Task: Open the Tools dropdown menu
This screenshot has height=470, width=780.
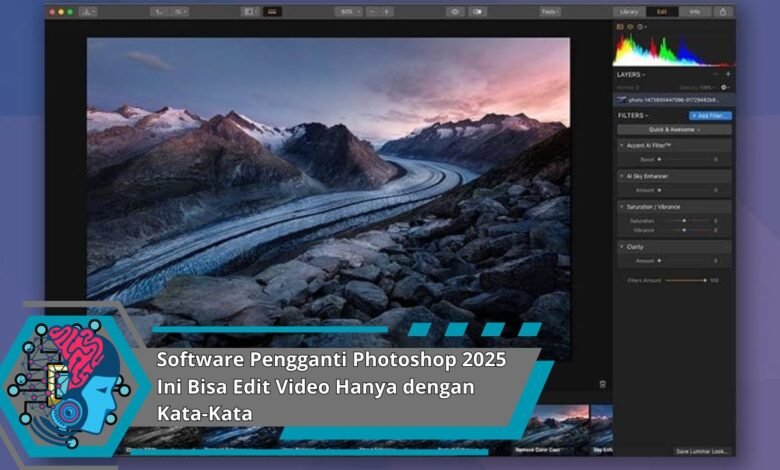Action: [x=551, y=12]
